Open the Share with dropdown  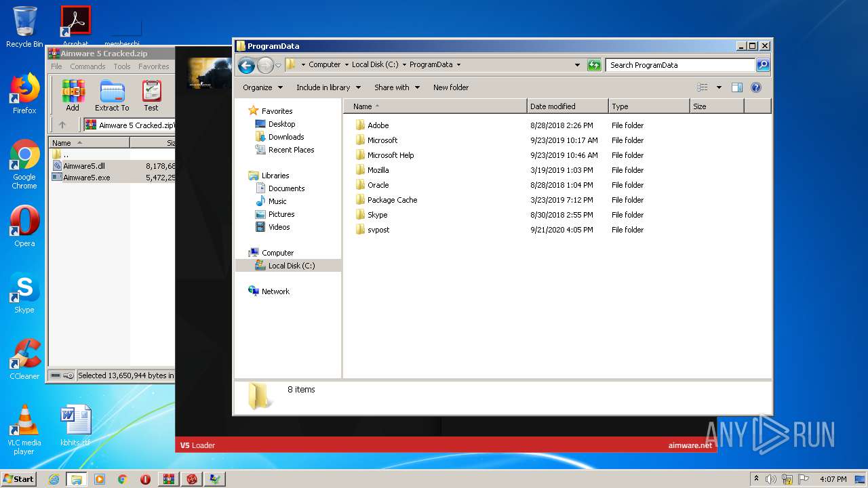pyautogui.click(x=397, y=87)
